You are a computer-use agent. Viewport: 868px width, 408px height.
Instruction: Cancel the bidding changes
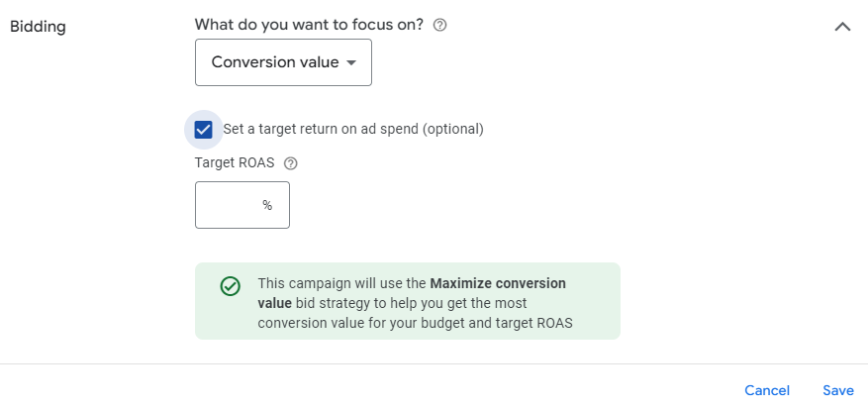(767, 390)
